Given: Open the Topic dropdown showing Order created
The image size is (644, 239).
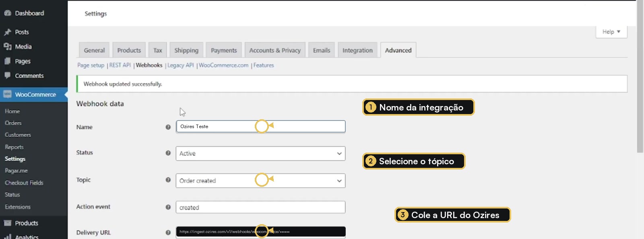Looking at the screenshot, I should click(x=260, y=181).
